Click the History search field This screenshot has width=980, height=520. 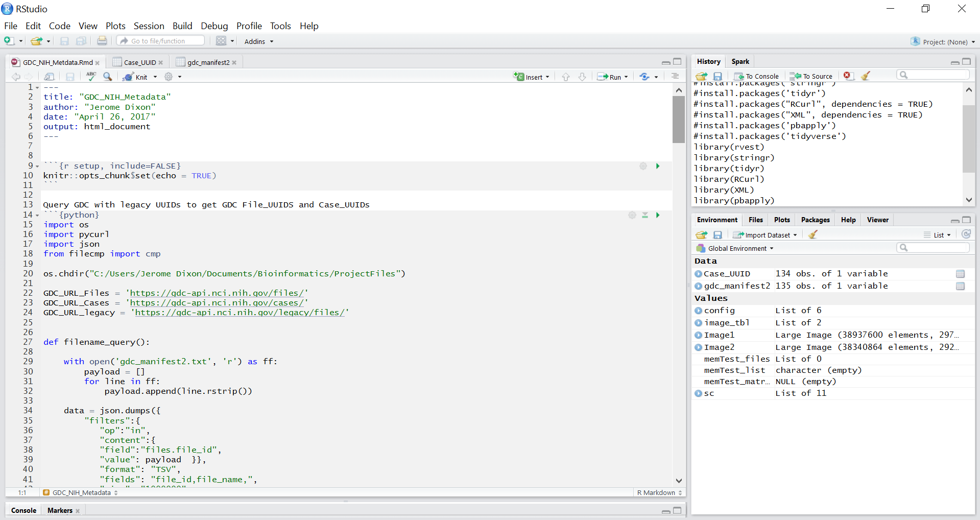[933, 75]
